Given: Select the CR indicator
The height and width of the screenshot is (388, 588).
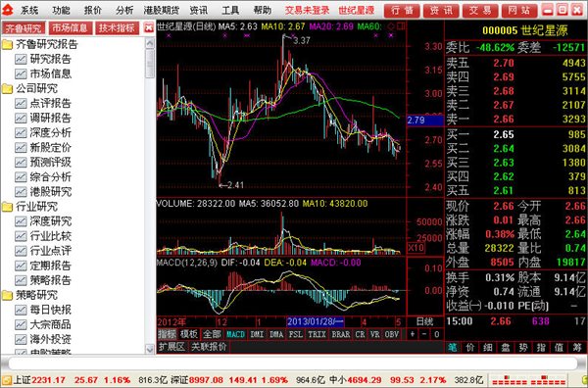Looking at the screenshot, I should 360,334.
